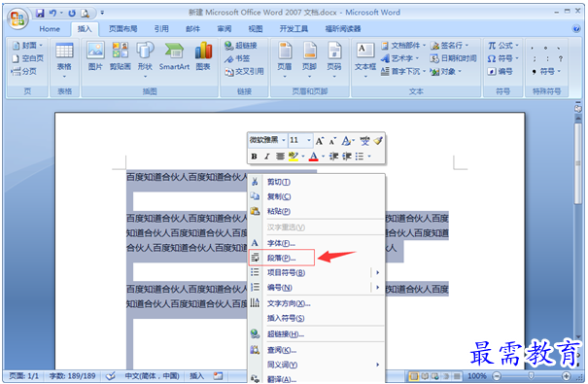Click the Office button logo
588x384 pixels.
(17, 18)
